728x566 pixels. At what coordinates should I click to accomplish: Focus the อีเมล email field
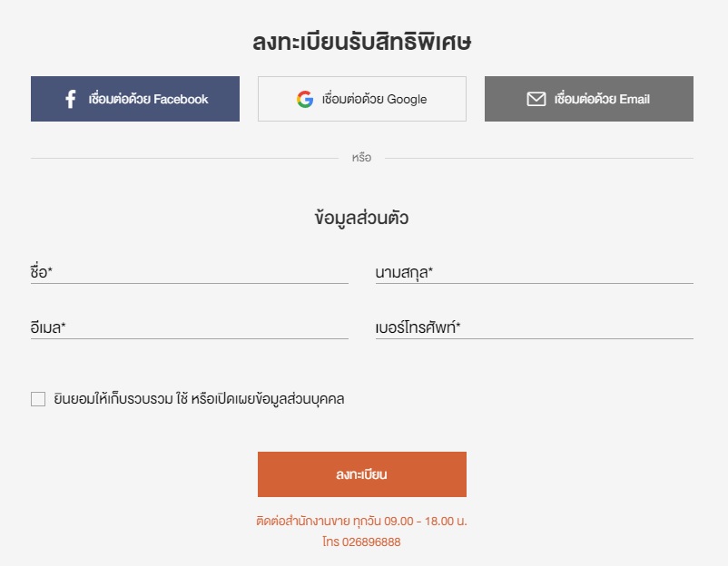190,327
